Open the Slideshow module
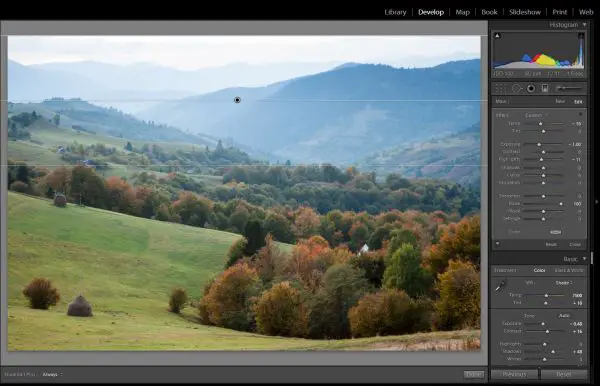Viewport: 600px width, 386px height. pyautogui.click(x=525, y=12)
